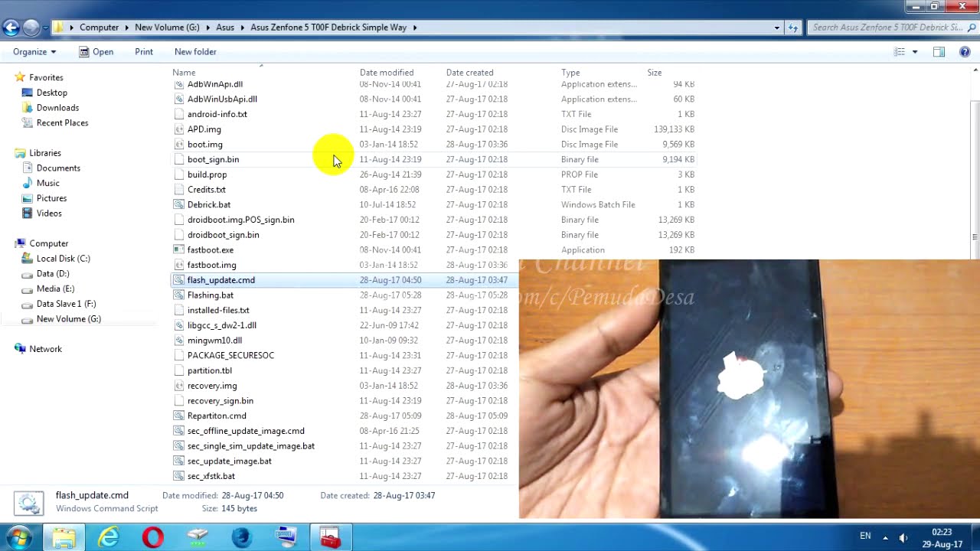The image size is (980, 551).
Task: Select flash_update.cmd file icon
Action: [179, 280]
